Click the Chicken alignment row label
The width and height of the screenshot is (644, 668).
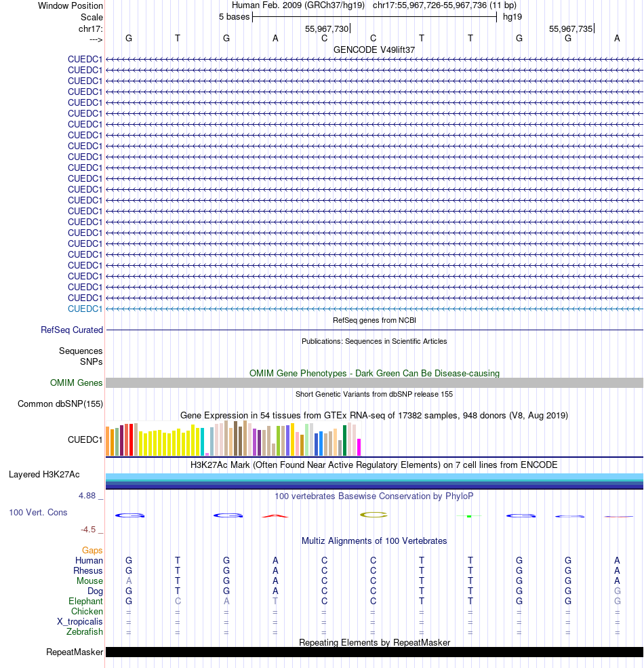(x=87, y=611)
